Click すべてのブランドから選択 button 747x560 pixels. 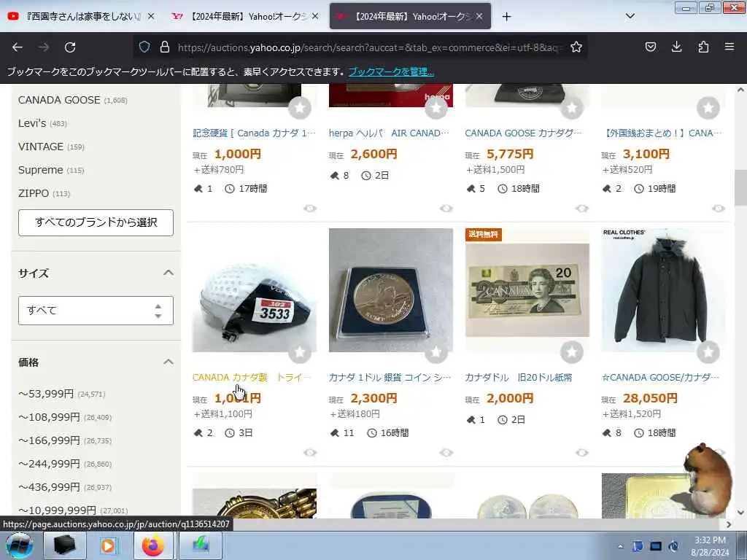pyautogui.click(x=96, y=222)
